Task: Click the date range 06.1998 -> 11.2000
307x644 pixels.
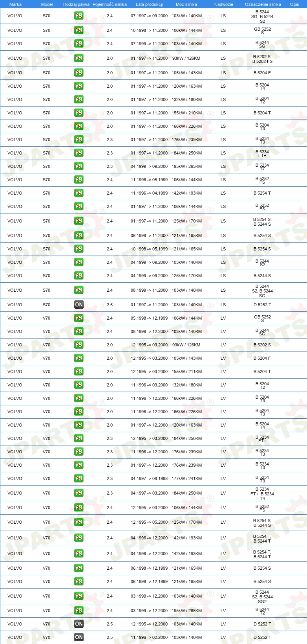Action: [149, 236]
